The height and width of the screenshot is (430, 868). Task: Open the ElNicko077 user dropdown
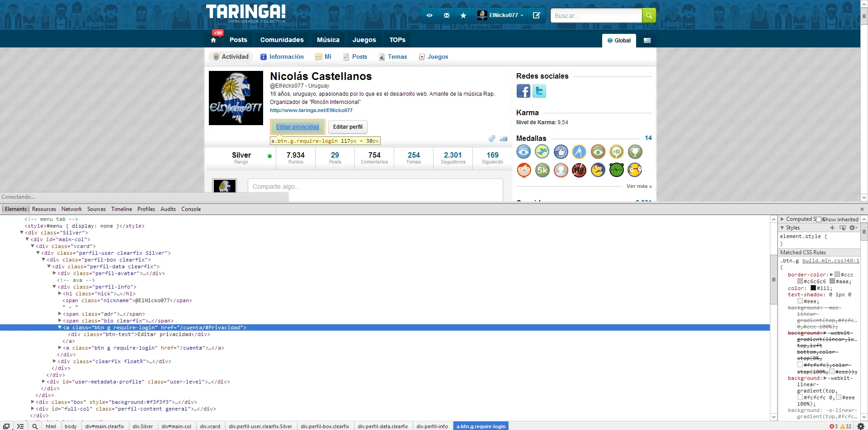tap(500, 15)
